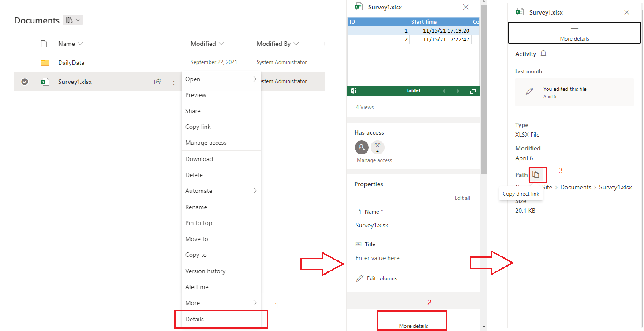Click Edit all in Properties

[462, 198]
